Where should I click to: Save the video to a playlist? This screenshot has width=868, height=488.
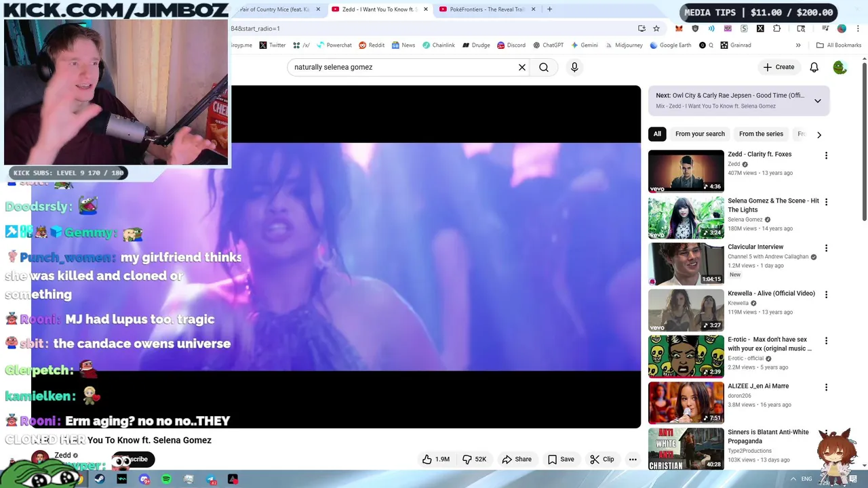561,459
